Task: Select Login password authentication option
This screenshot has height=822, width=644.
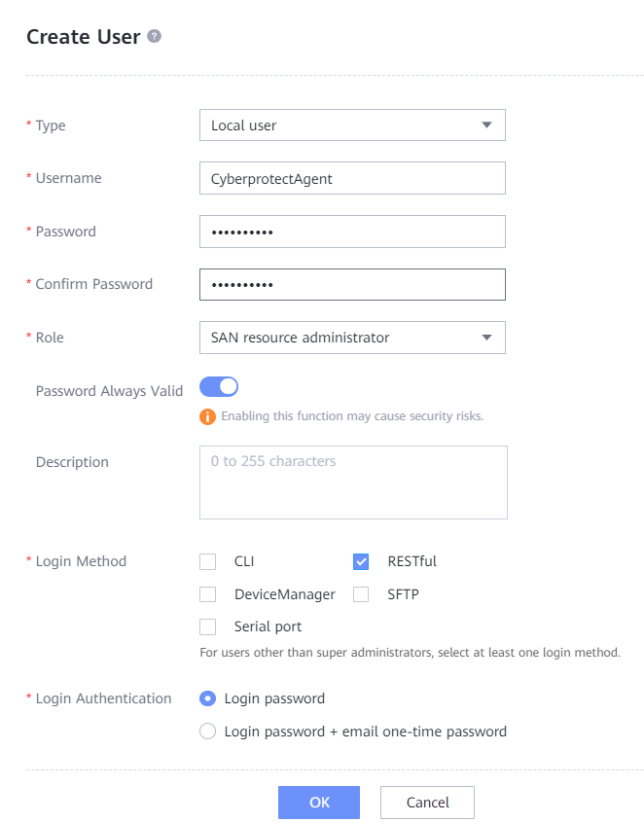Action: [207, 698]
